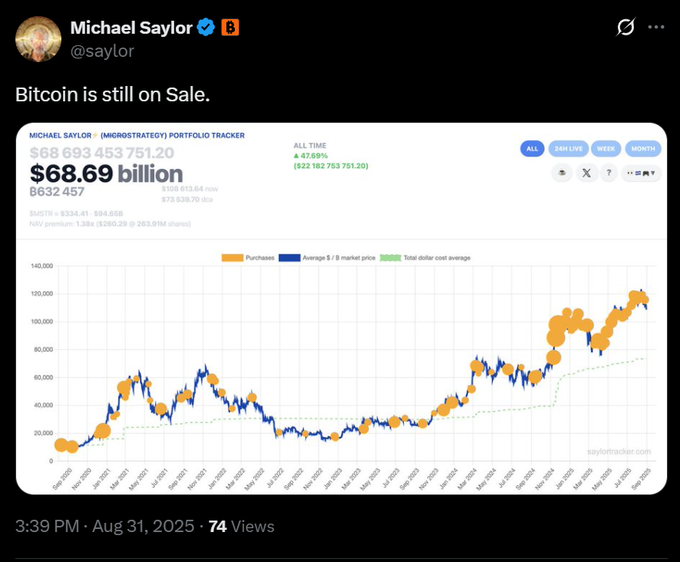Toggle Total dollar cost average legend
Viewport: 680px width, 562px height.
(425, 258)
